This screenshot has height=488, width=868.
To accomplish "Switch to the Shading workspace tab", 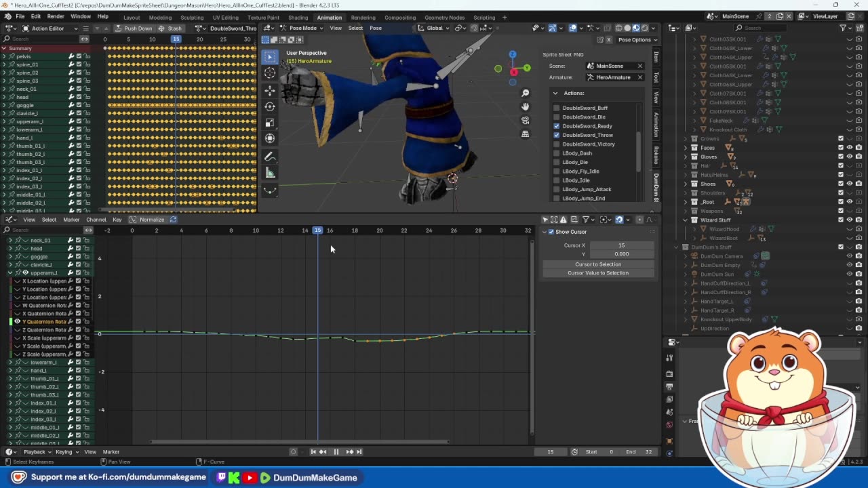I will click(298, 18).
